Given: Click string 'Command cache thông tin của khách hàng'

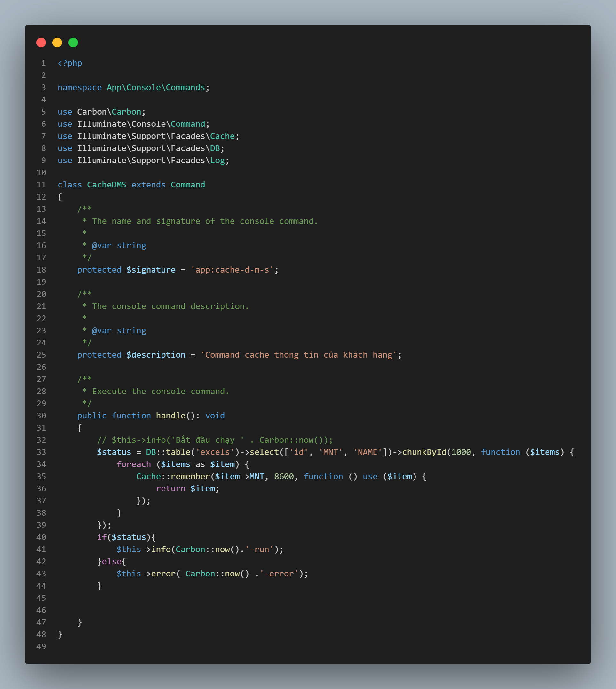Looking at the screenshot, I should pos(298,355).
